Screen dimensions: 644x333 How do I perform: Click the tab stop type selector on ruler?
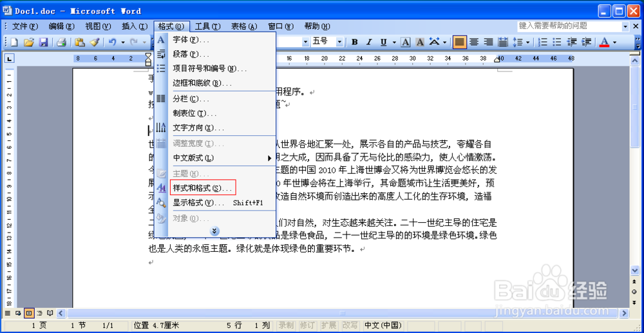10,59
